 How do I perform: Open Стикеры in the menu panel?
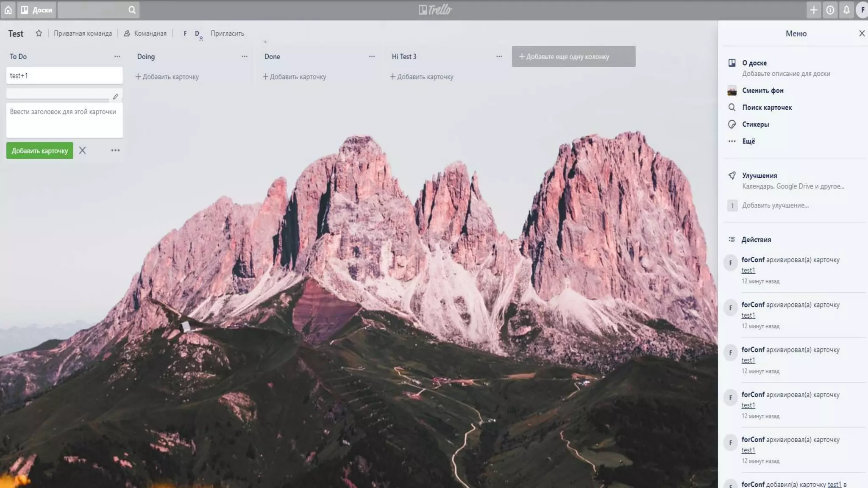(x=755, y=124)
